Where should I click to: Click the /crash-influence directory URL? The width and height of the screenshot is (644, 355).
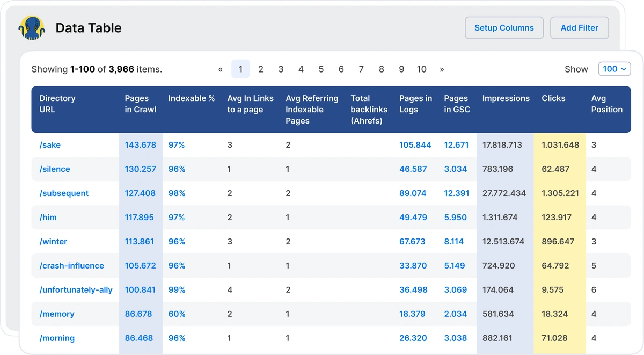(71, 266)
